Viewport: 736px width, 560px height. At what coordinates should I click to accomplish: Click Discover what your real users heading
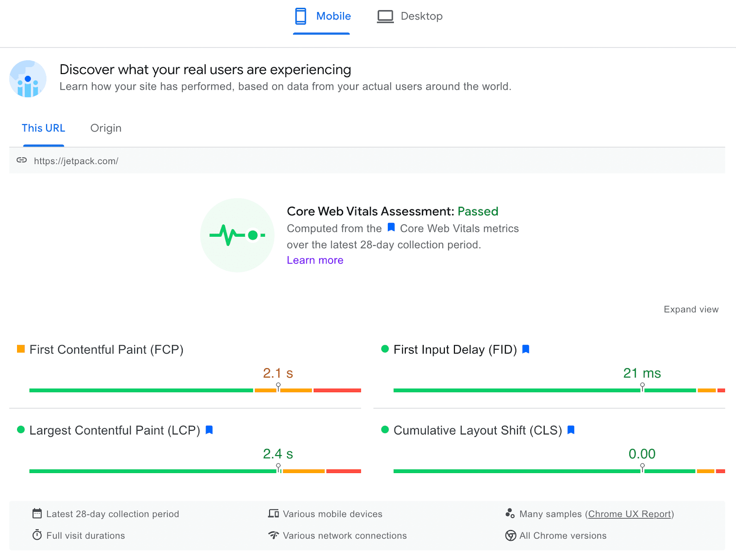205,69
